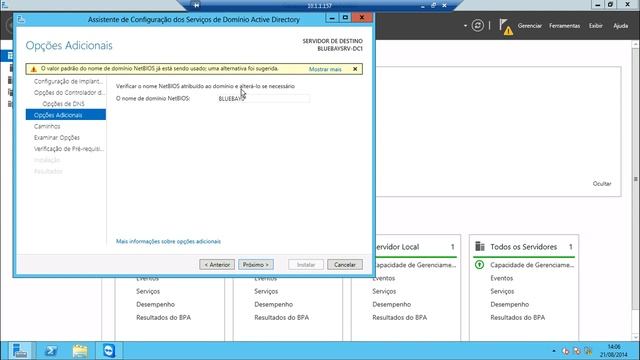Click wizard title bar icon
This screenshot has height=360, width=640.
click(21, 19)
